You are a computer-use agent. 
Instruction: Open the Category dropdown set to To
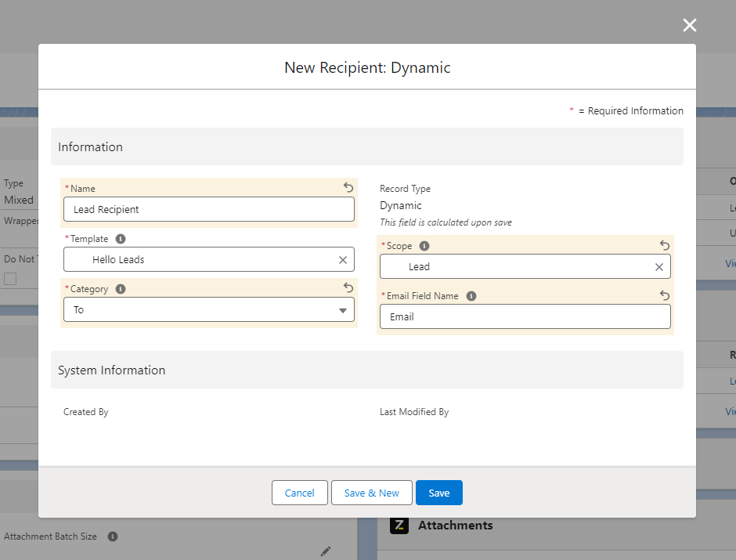208,310
